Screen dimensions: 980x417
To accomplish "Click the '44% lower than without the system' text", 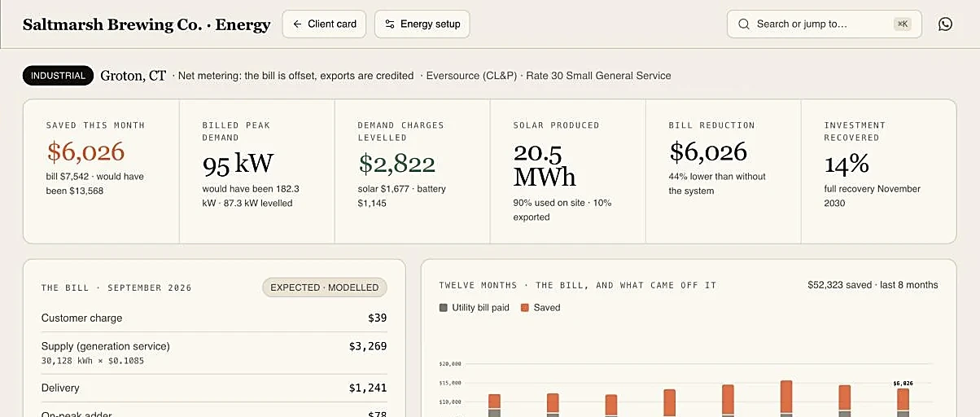I will 717,183.
